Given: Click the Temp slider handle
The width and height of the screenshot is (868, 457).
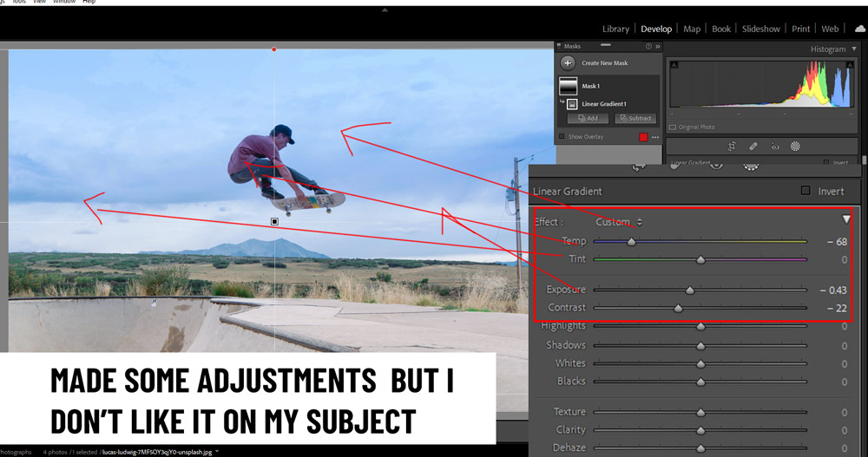Looking at the screenshot, I should 631,242.
